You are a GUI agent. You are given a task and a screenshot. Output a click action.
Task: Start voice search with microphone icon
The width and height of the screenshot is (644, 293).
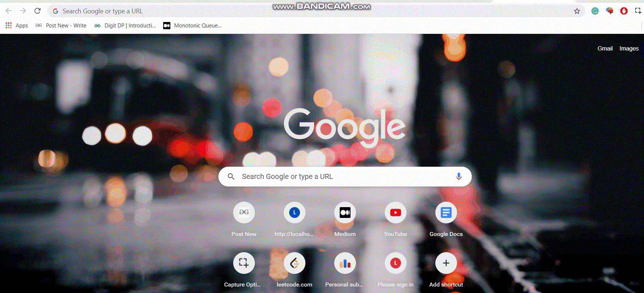(x=458, y=176)
